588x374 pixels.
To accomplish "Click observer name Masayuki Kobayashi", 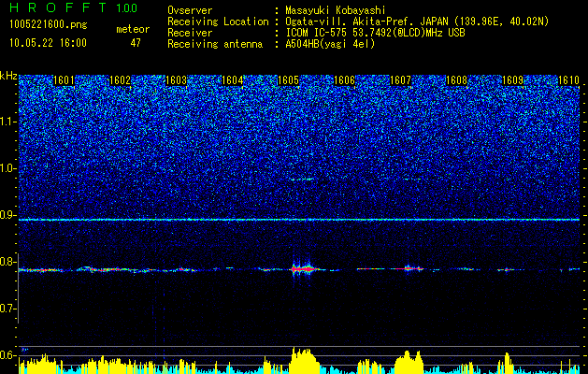I will coord(335,10).
